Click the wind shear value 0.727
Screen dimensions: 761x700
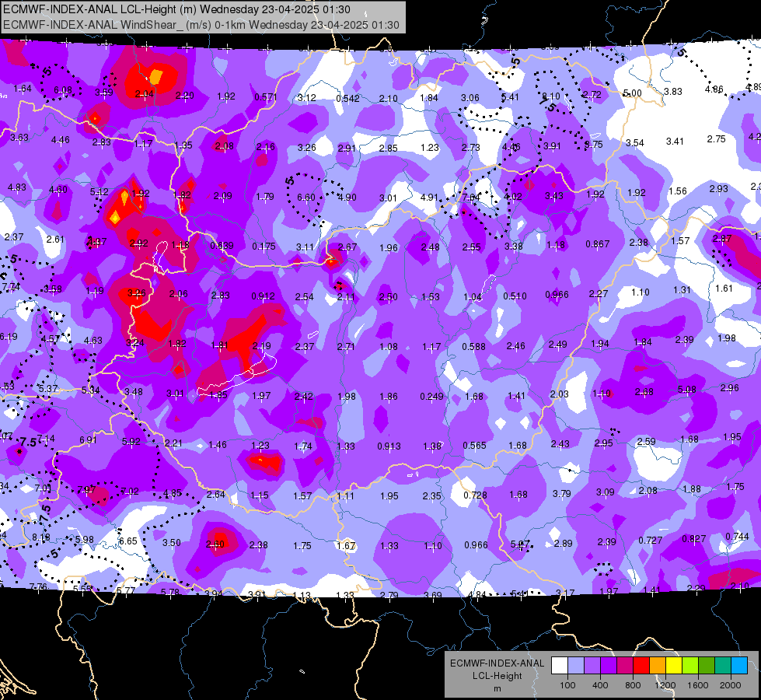651,541
